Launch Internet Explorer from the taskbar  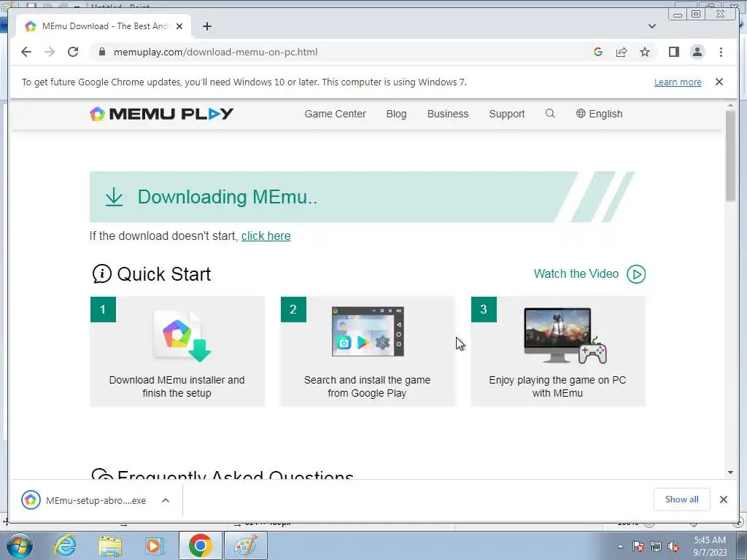[x=65, y=545]
